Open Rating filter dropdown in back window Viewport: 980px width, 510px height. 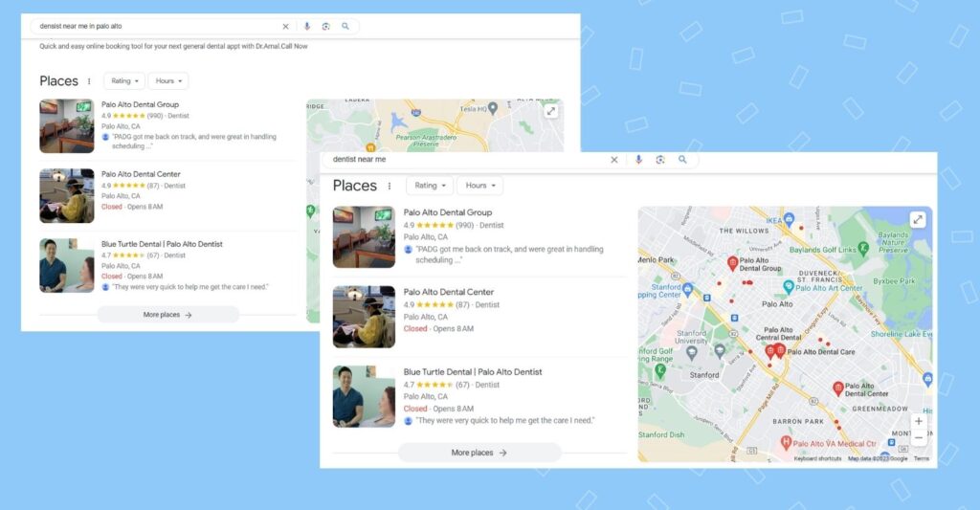[124, 80]
